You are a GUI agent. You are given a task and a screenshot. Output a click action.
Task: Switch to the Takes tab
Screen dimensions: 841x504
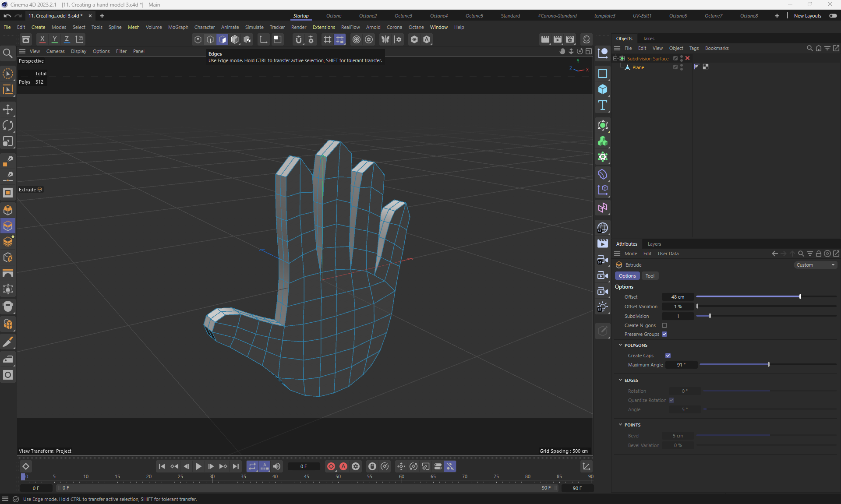(648, 39)
